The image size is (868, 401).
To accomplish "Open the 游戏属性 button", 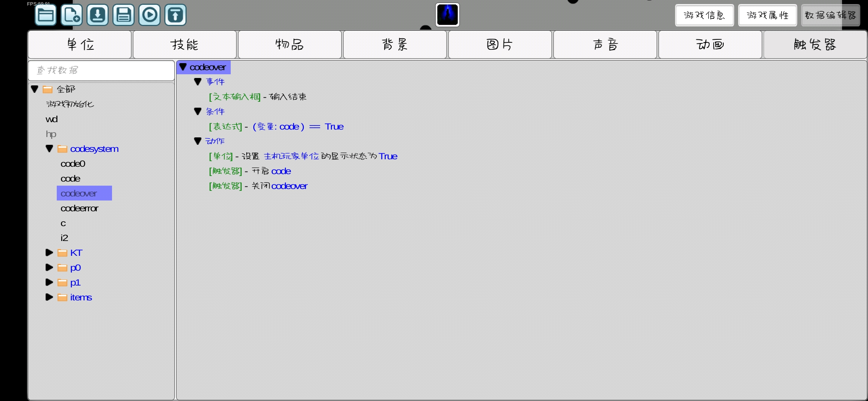I will (x=767, y=15).
